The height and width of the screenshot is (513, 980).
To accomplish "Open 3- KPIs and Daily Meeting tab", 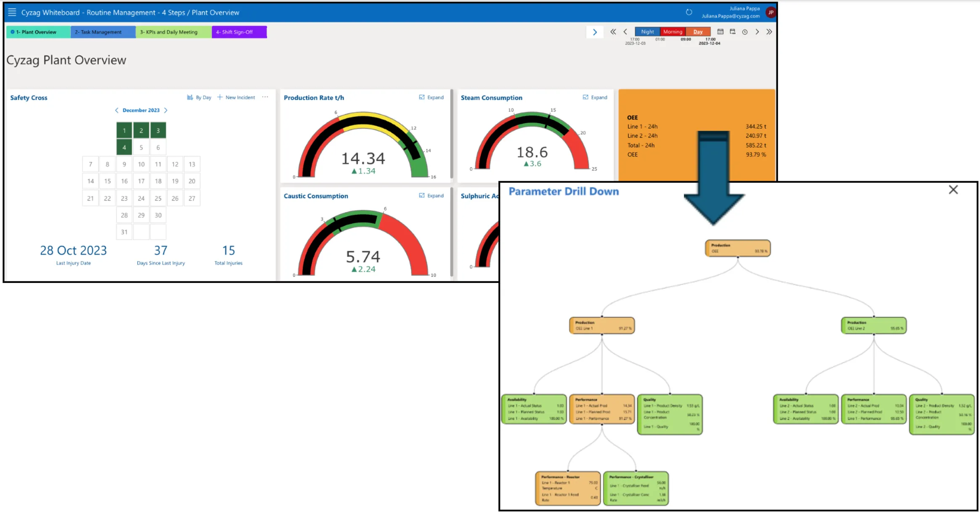I will tap(174, 32).
